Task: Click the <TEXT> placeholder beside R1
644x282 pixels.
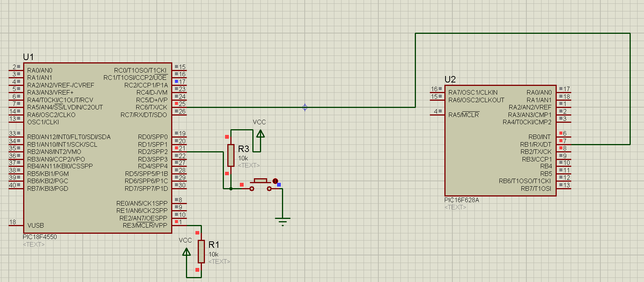Action: [x=219, y=261]
